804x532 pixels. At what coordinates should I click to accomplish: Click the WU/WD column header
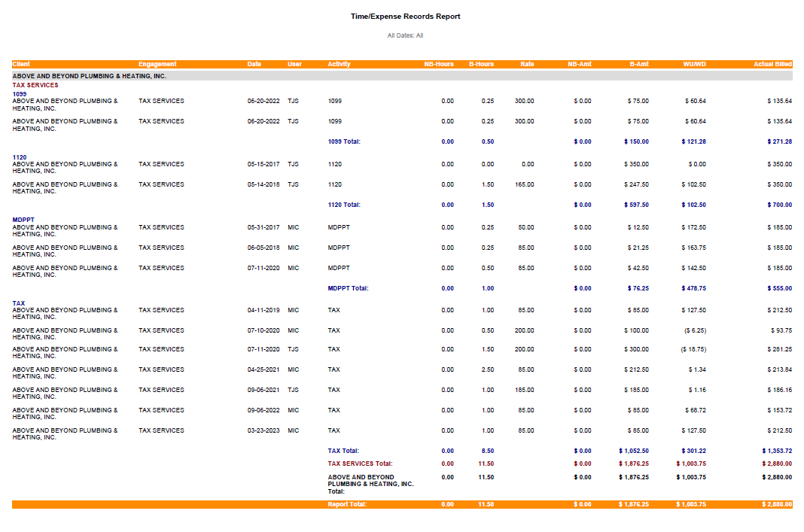point(694,64)
